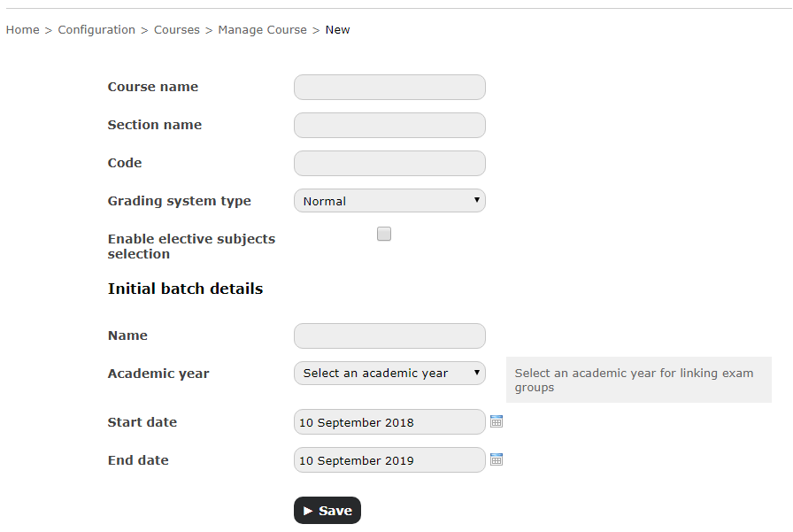Focus the Section name input field

point(389,125)
